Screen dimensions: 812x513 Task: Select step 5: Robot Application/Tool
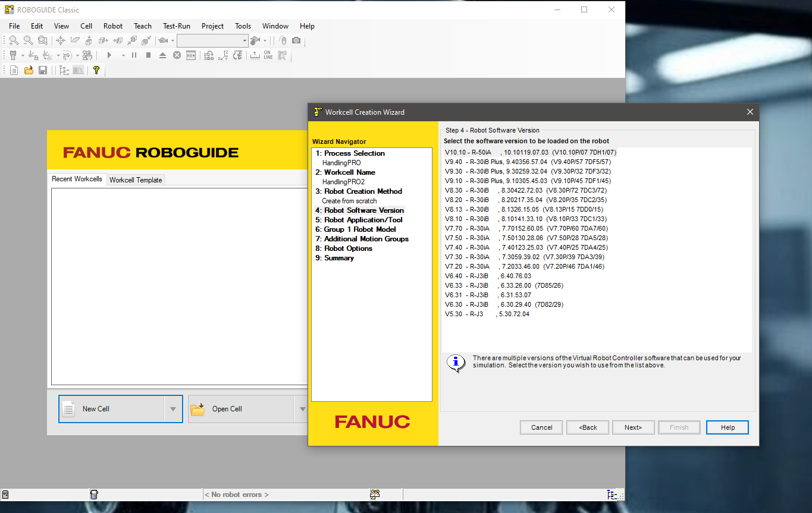359,220
